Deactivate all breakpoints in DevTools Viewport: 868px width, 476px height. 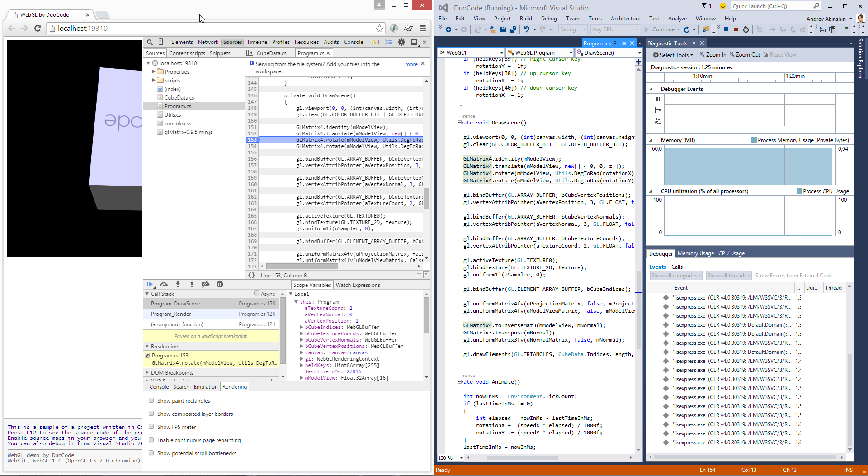pyautogui.click(x=205, y=284)
